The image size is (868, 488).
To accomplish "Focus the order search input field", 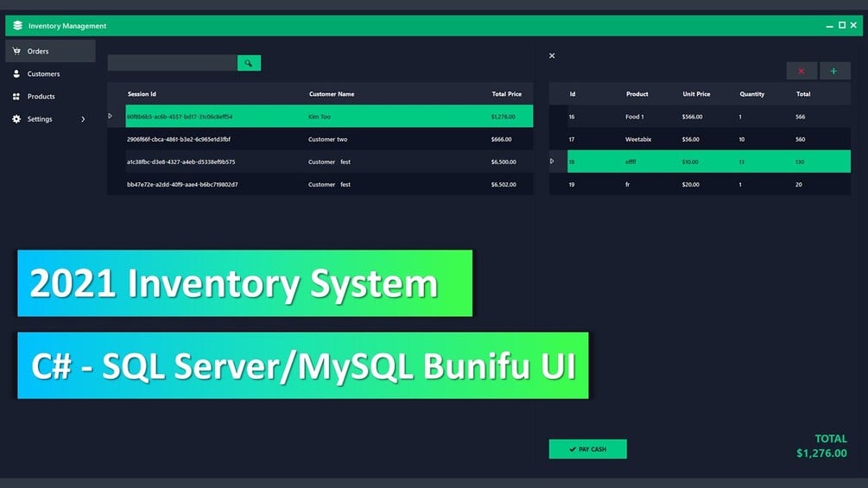I will 172,63.
